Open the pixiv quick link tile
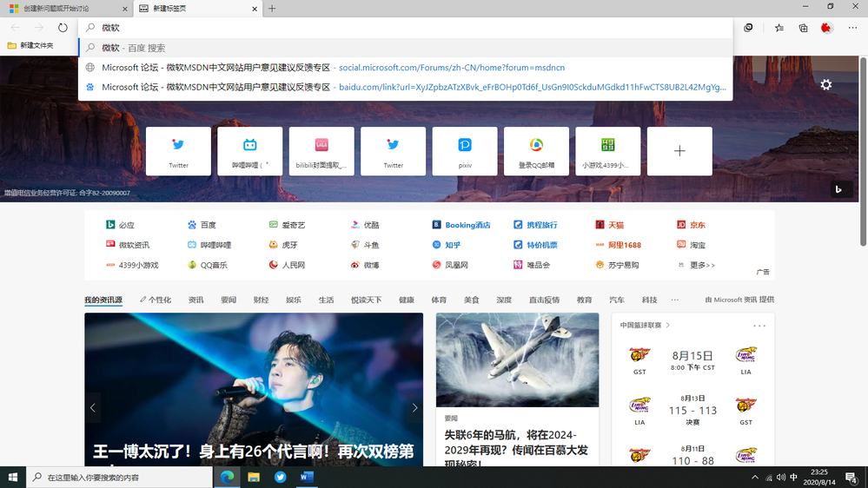The image size is (868, 488). point(465,151)
